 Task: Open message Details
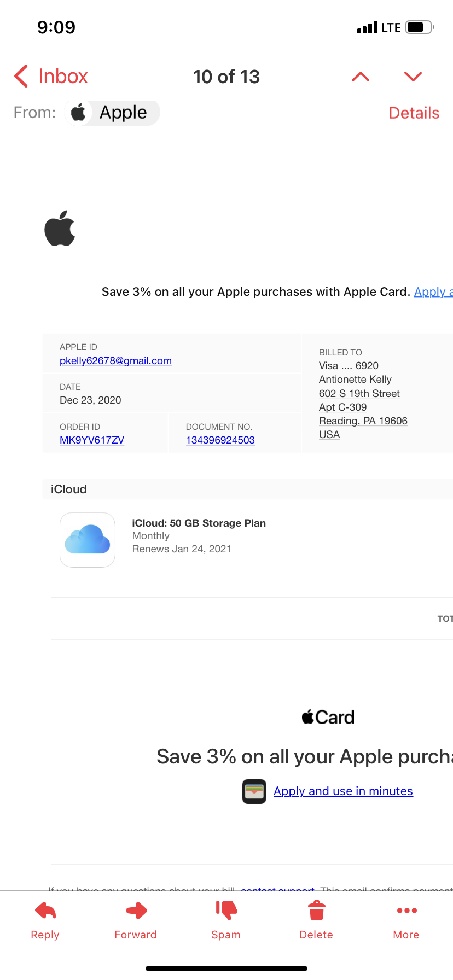tap(414, 113)
